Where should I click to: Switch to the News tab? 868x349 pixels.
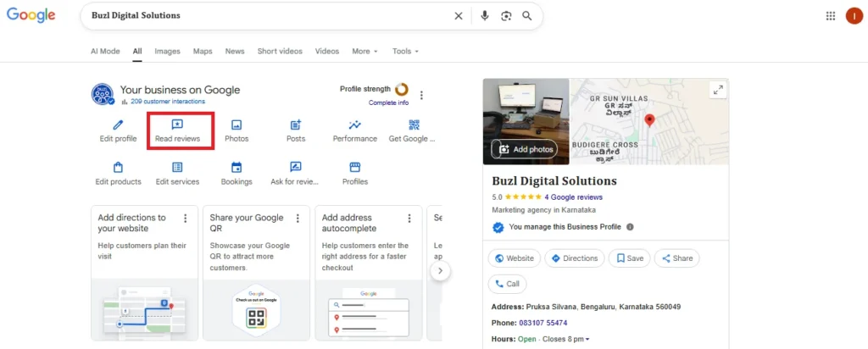(x=235, y=51)
